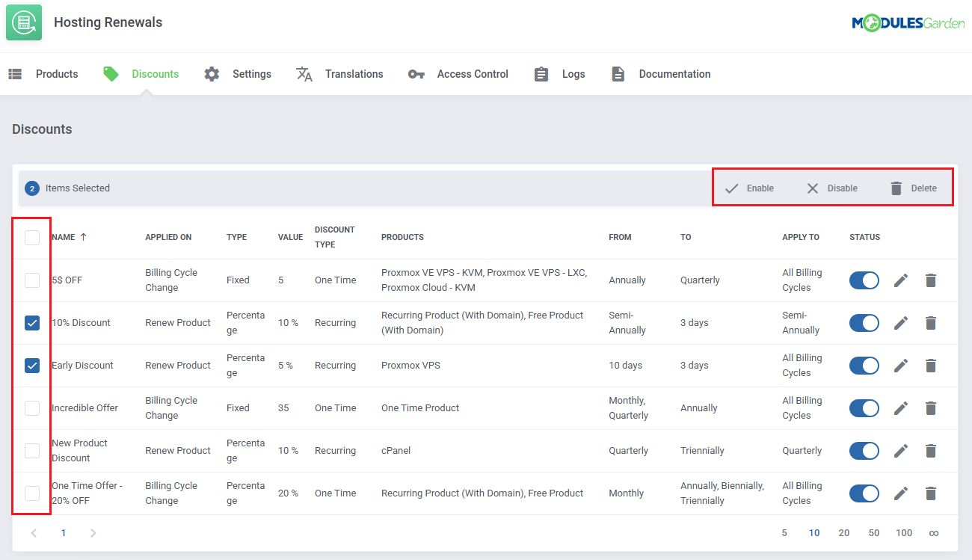Viewport: 972px width, 560px height.
Task: Delete New Product Discount trash icon
Action: [931, 451]
